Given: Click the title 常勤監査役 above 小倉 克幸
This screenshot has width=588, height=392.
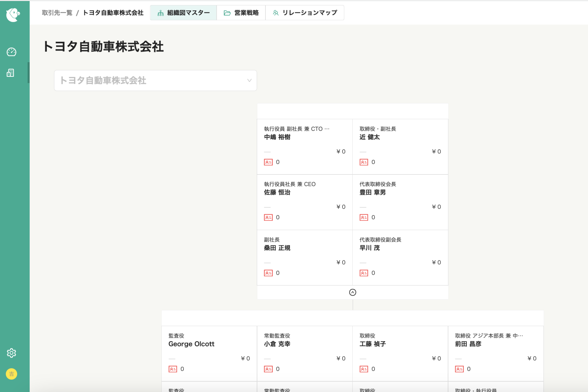Looking at the screenshot, I should point(277,336).
